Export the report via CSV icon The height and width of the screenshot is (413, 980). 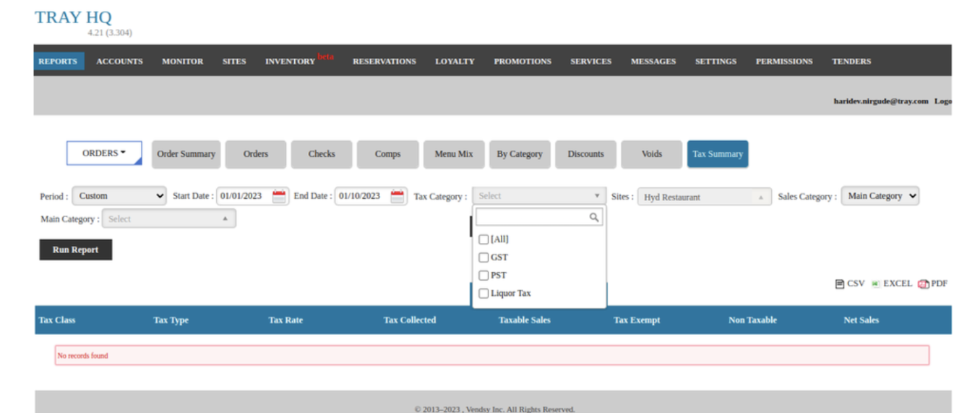pyautogui.click(x=840, y=284)
